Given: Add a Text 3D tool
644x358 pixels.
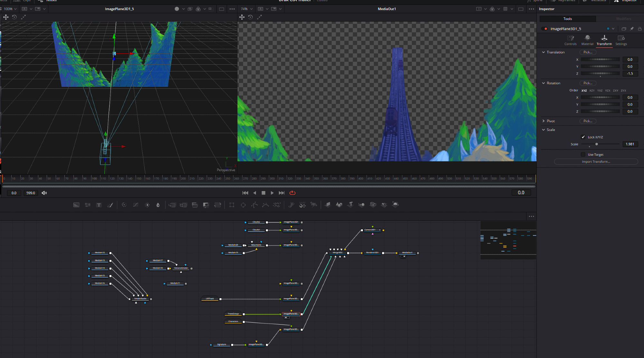Looking at the screenshot, I should tap(350, 205).
